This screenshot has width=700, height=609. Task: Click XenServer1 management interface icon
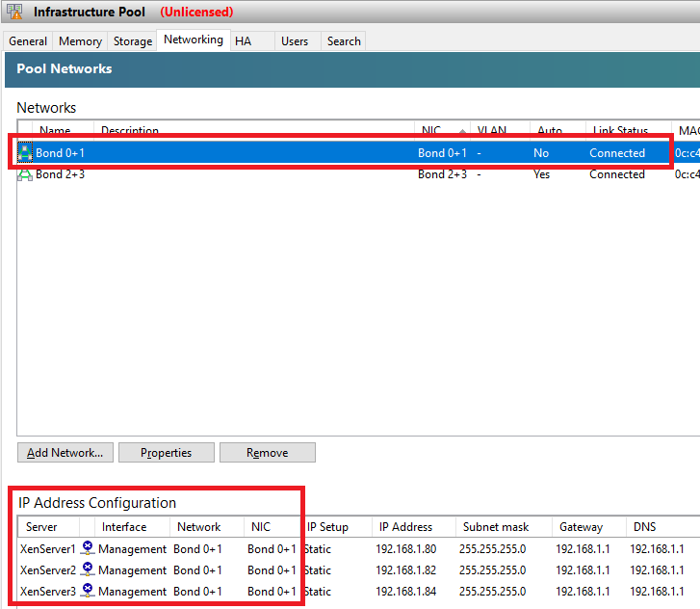click(88, 548)
